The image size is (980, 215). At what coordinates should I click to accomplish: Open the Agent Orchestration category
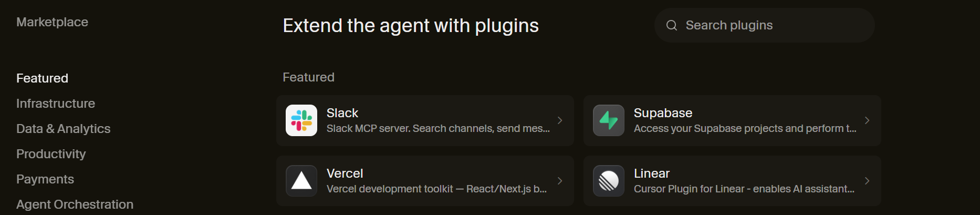pyautogui.click(x=75, y=204)
